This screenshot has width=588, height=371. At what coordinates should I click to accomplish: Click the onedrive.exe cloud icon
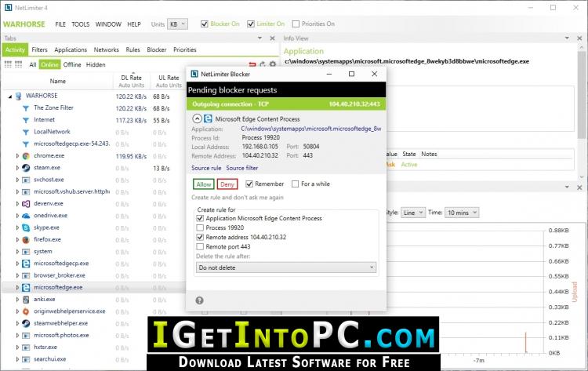(26, 216)
